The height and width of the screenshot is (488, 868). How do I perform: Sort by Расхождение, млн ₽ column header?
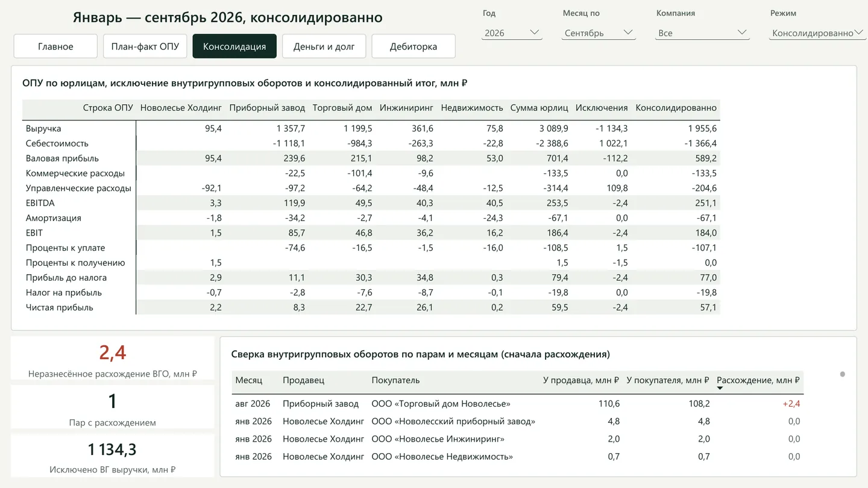tap(758, 380)
